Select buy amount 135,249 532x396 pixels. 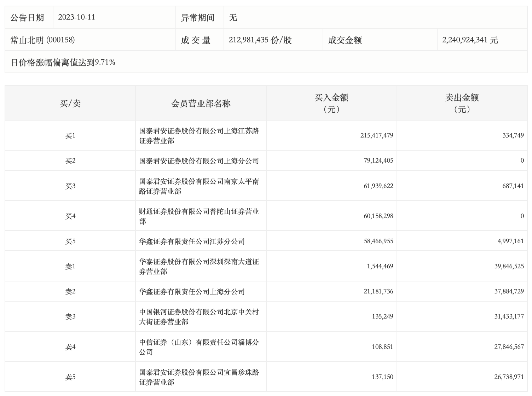click(x=382, y=316)
